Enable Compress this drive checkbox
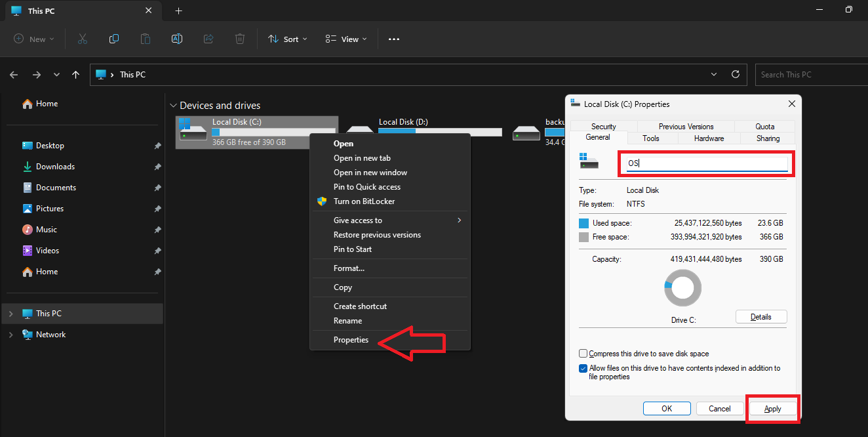 [583, 354]
